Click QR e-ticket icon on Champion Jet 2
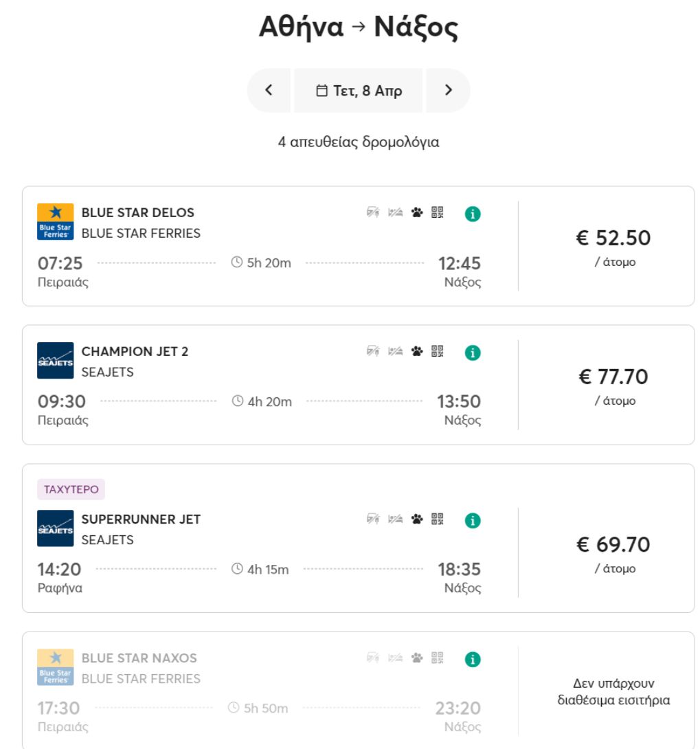 (x=438, y=352)
